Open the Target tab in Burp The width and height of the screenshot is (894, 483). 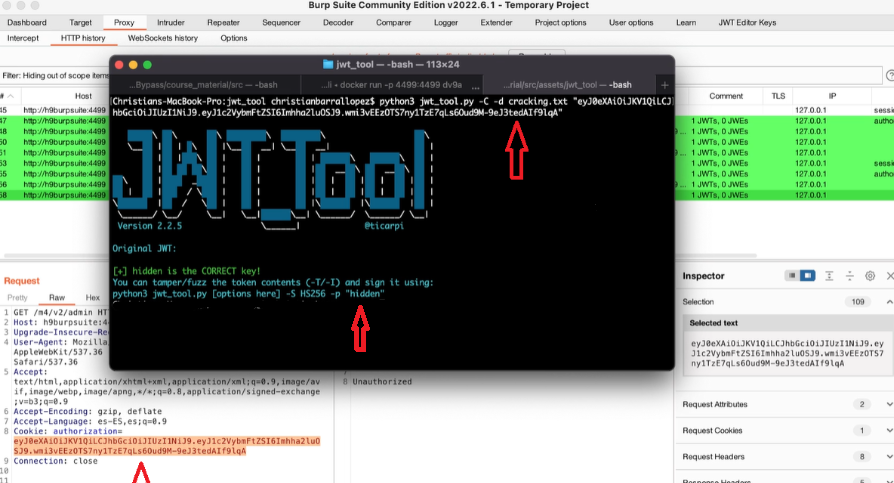click(80, 23)
